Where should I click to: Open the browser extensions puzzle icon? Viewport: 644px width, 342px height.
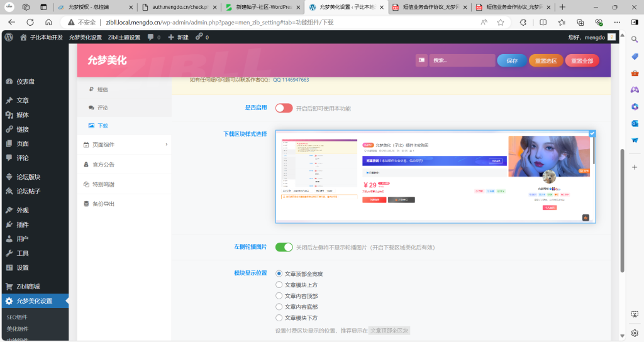pyautogui.click(x=523, y=22)
